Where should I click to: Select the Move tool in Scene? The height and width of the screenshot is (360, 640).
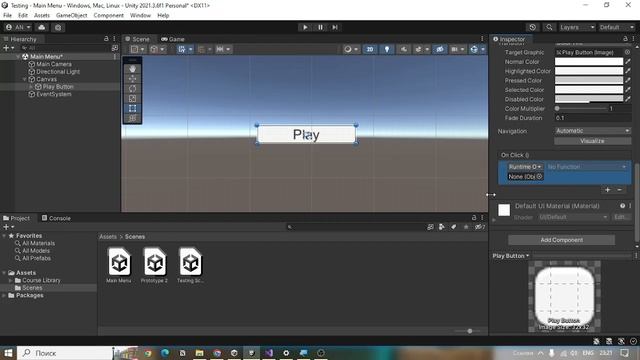point(133,79)
